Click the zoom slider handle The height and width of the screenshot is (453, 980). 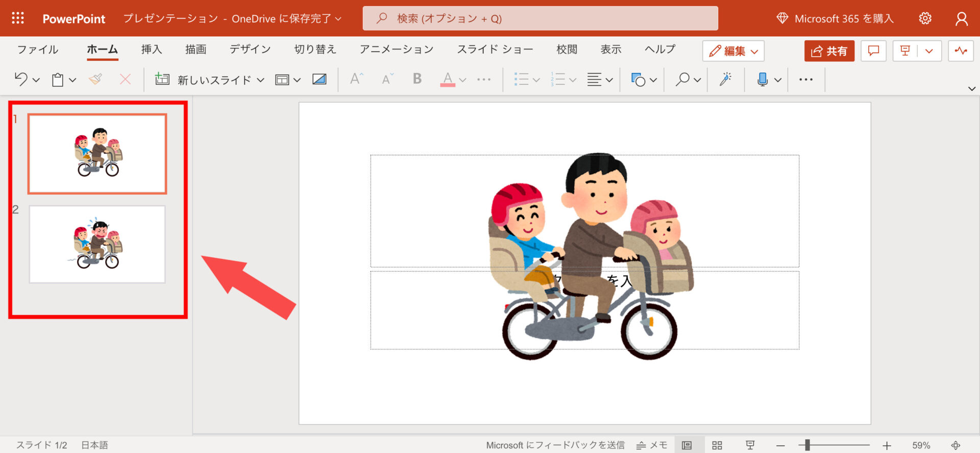(x=807, y=445)
